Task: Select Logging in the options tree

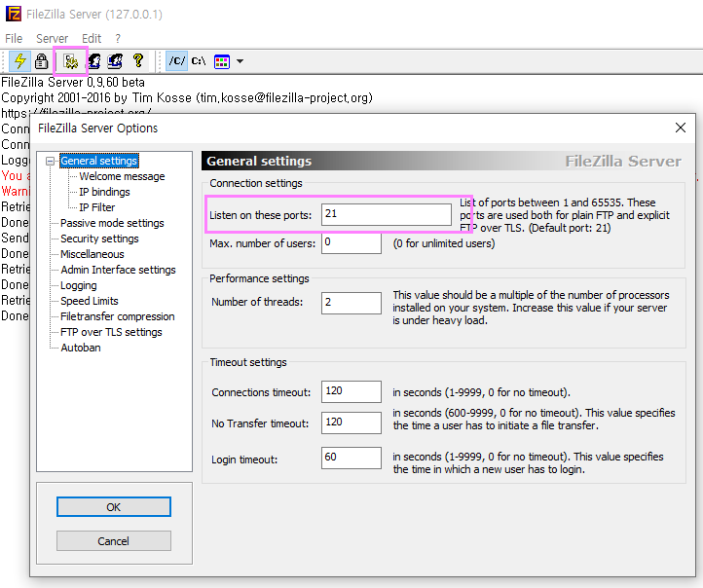Action: [x=79, y=285]
